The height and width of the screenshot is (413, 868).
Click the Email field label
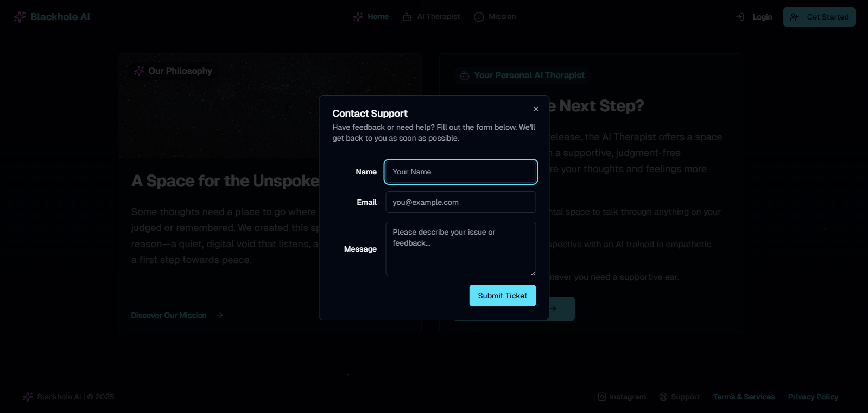(x=366, y=202)
